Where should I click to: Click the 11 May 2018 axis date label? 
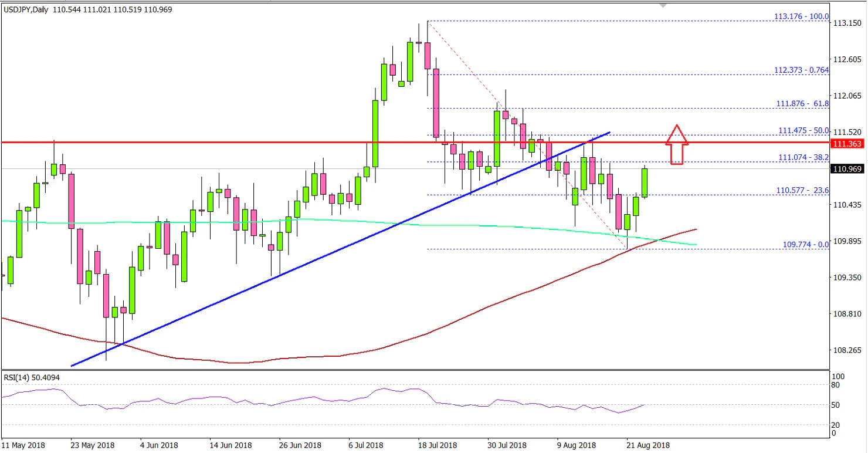[x=23, y=445]
